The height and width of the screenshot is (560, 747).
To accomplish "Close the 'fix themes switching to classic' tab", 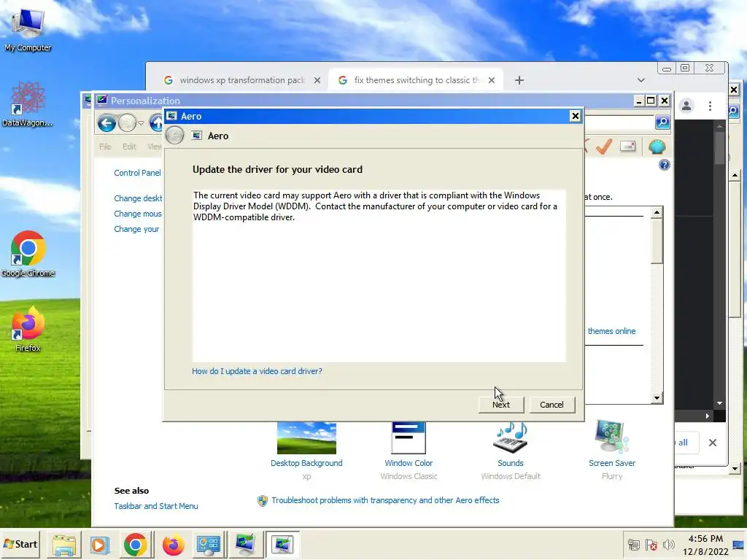I will coord(491,80).
